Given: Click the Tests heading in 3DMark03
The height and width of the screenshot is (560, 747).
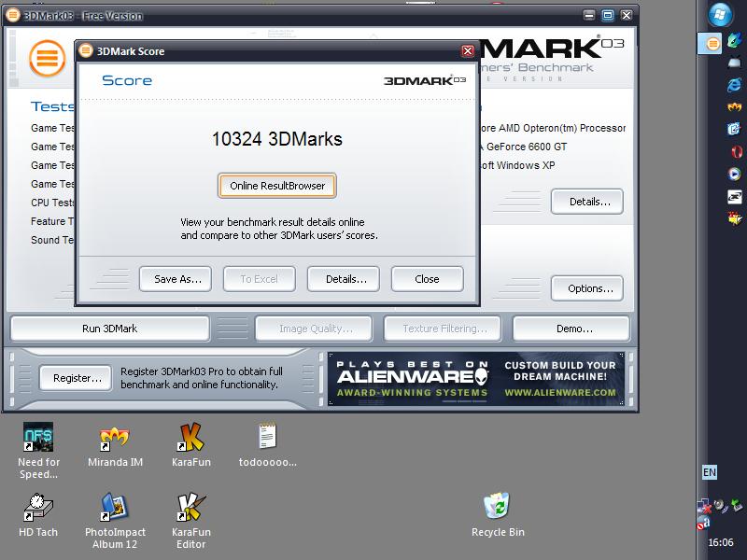Looking at the screenshot, I should 52,106.
